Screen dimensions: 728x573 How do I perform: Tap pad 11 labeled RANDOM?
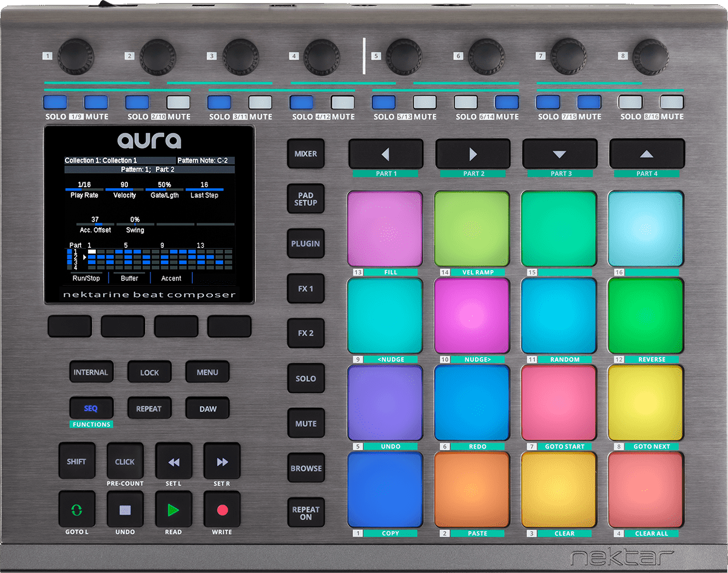pos(559,316)
